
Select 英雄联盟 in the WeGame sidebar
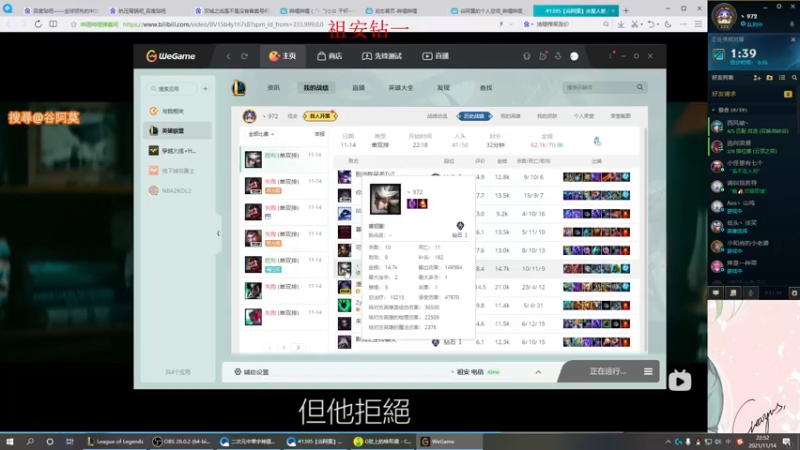click(178, 131)
